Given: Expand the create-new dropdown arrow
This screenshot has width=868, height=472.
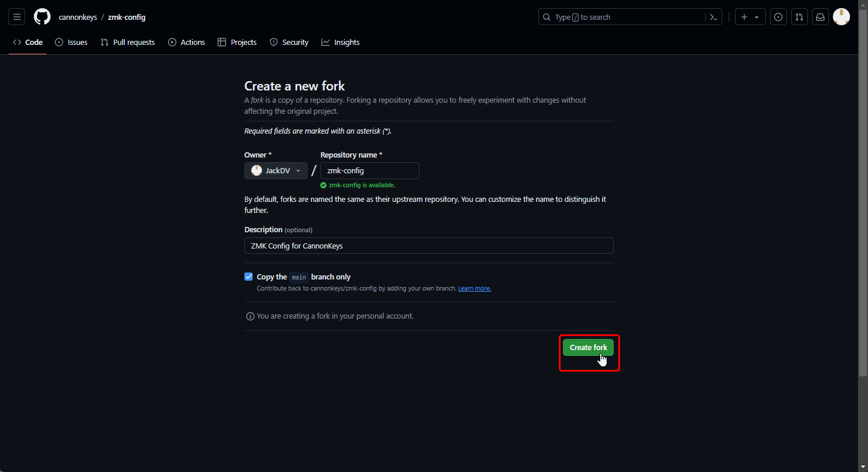Looking at the screenshot, I should click(757, 17).
